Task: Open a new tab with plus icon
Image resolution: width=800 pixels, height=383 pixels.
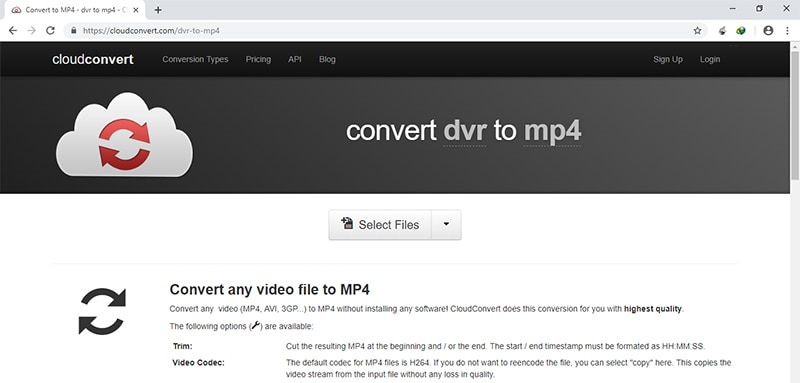Action: coord(158,10)
